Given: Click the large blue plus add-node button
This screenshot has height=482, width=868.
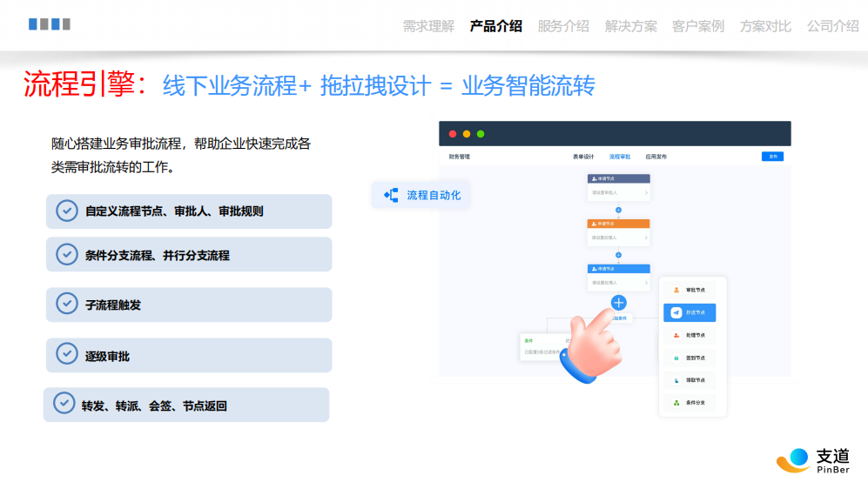Looking at the screenshot, I should [618, 303].
